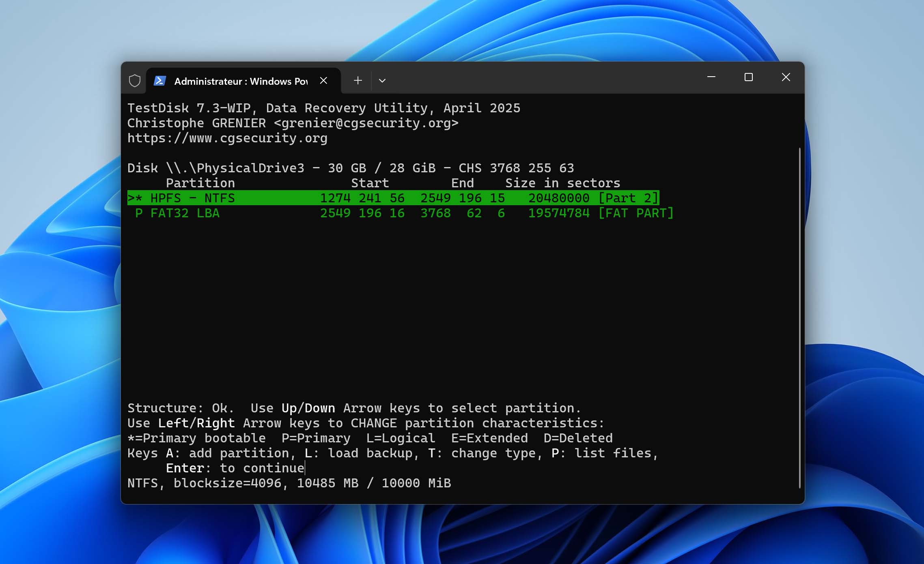Viewport: 924px width, 564px height.
Task: Click the 'TestDisk 7.3-WIP' header line
Action: coord(324,108)
